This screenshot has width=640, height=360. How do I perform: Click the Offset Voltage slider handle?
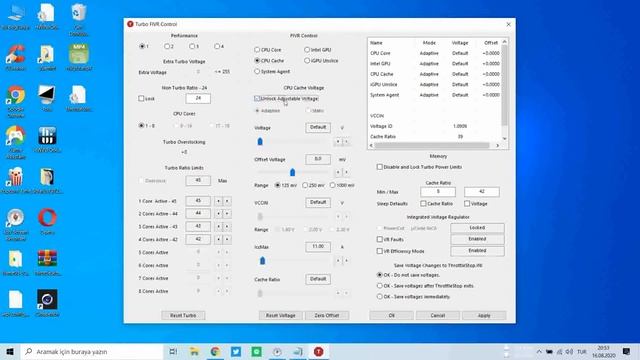click(292, 172)
